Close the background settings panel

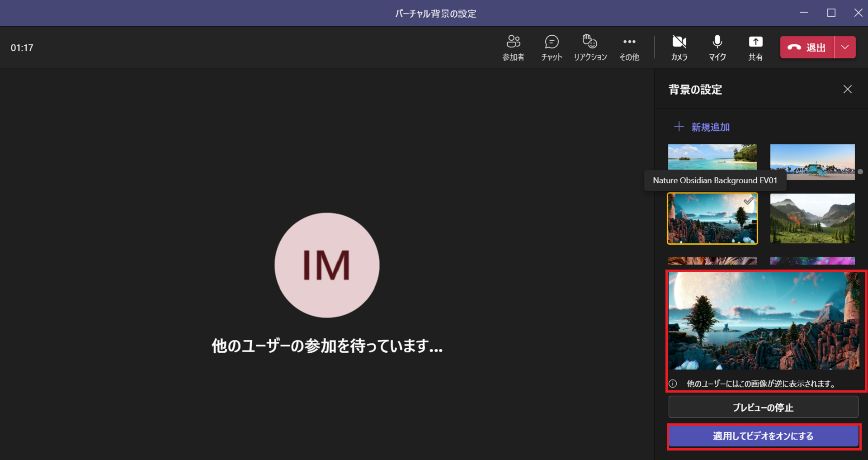coord(847,90)
